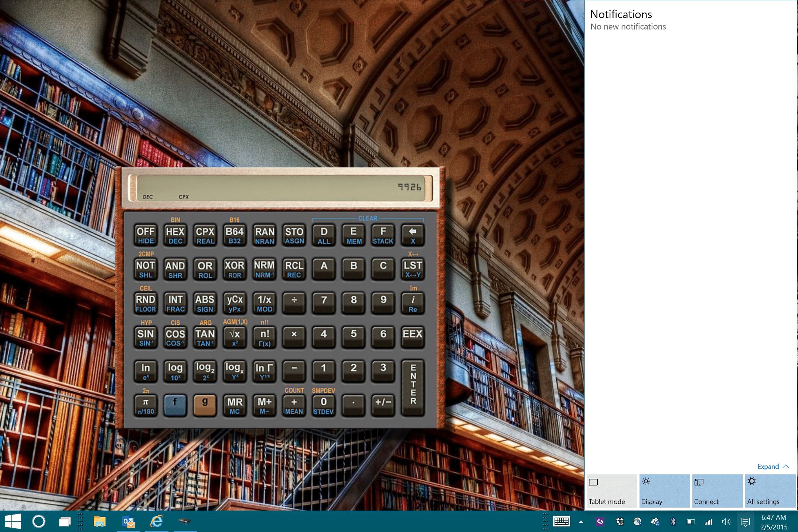Select the B64/B32 base key
Screen dimensions: 798x532
coord(235,235)
